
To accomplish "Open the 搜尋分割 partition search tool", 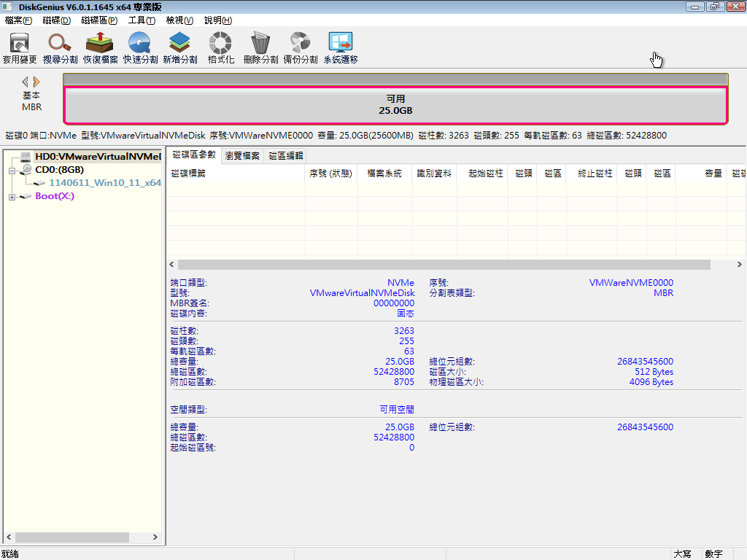I will tap(60, 48).
